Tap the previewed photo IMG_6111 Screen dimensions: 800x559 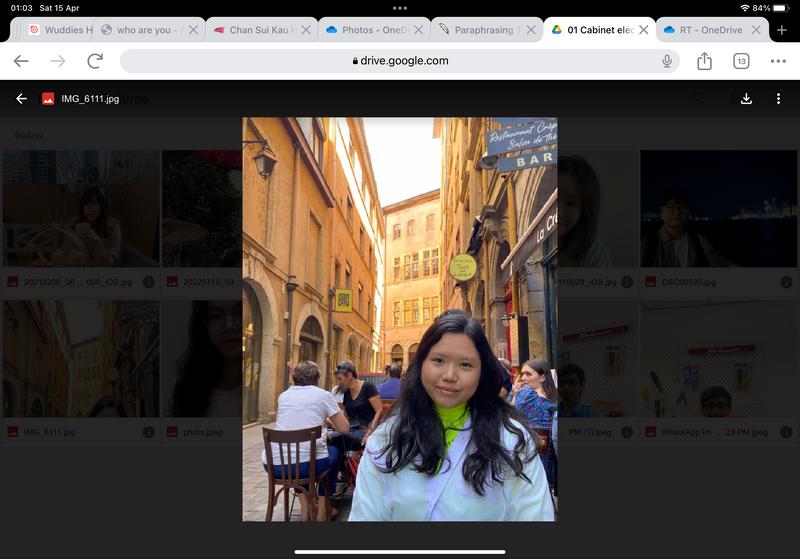pos(399,319)
